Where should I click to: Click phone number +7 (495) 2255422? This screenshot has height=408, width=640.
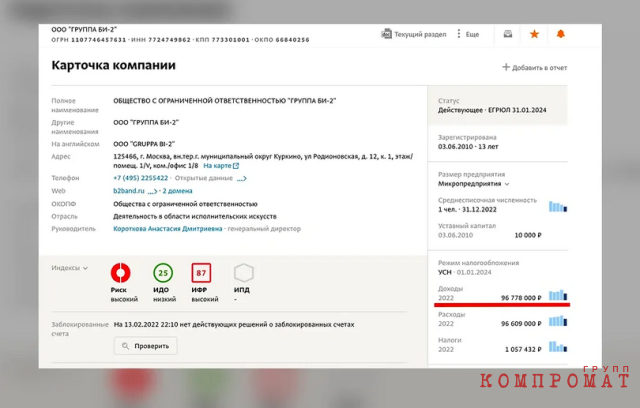click(140, 178)
